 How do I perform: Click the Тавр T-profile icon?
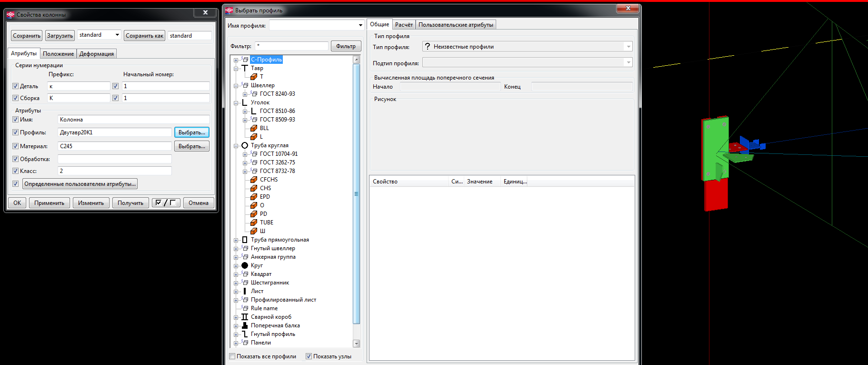[245, 68]
